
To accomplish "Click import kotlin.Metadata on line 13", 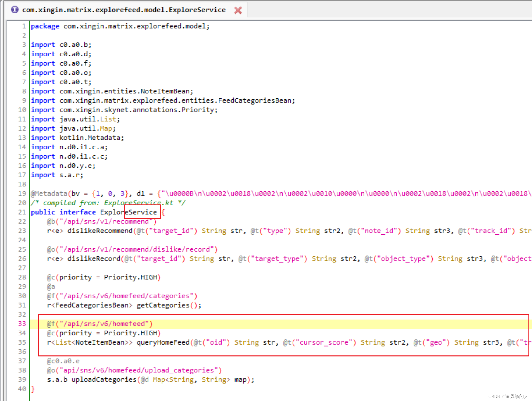I will (77, 138).
